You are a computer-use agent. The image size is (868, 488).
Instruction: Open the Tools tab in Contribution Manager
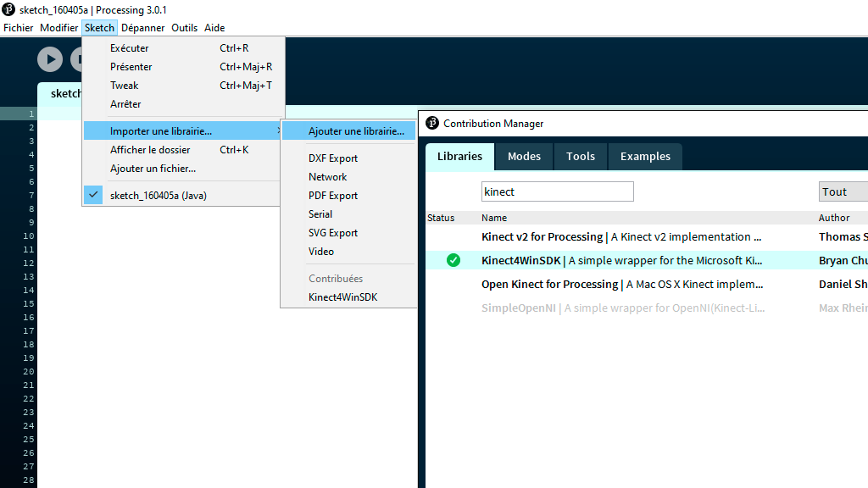point(581,156)
